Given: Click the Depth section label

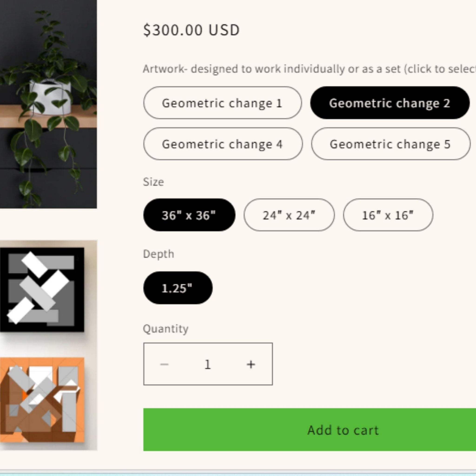Looking at the screenshot, I should (159, 254).
